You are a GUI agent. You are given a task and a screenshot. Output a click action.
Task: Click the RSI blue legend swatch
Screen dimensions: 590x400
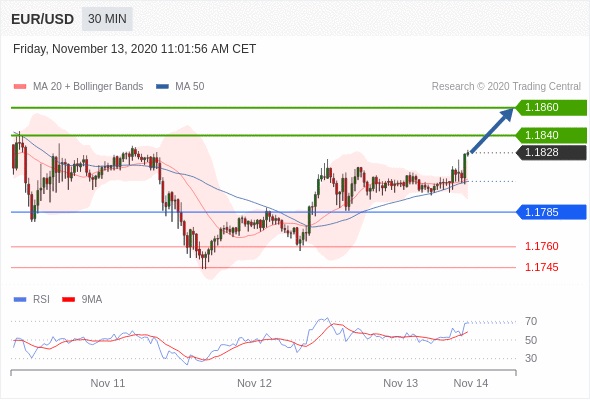point(20,300)
